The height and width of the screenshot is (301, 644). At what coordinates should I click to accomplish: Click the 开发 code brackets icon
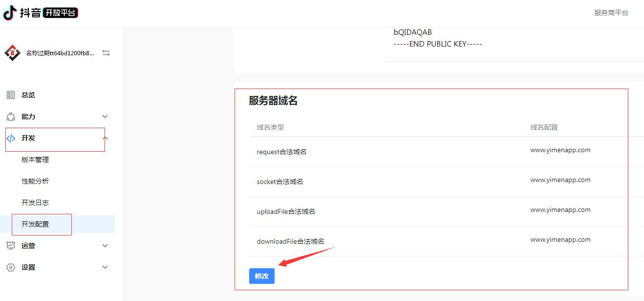tap(11, 138)
